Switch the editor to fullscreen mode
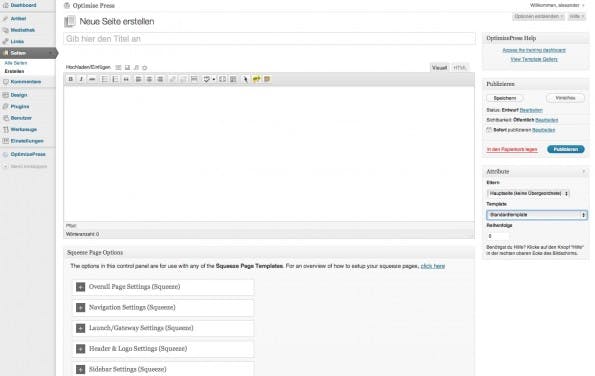 [x=223, y=79]
